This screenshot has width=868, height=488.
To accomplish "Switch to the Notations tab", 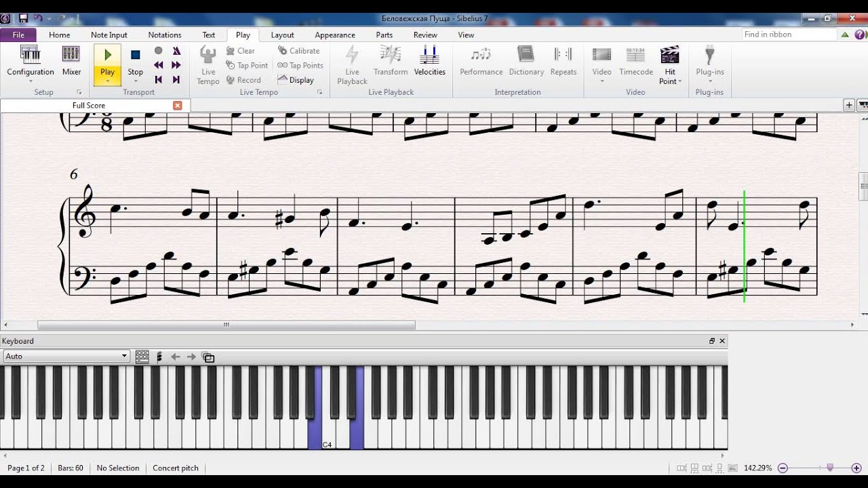I will point(165,35).
